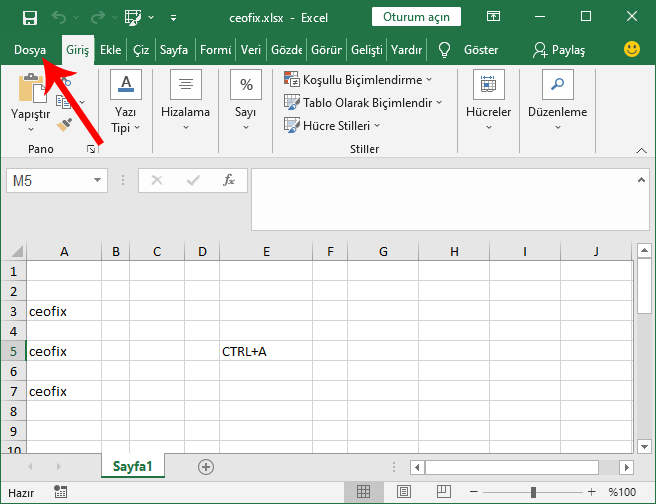Click the zoom in plus button

click(x=591, y=492)
